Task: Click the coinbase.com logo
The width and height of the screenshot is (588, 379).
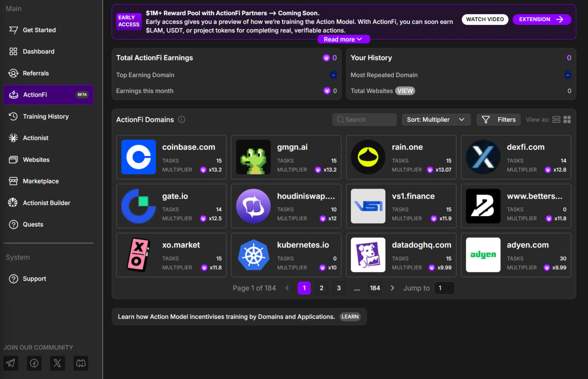Action: click(138, 157)
